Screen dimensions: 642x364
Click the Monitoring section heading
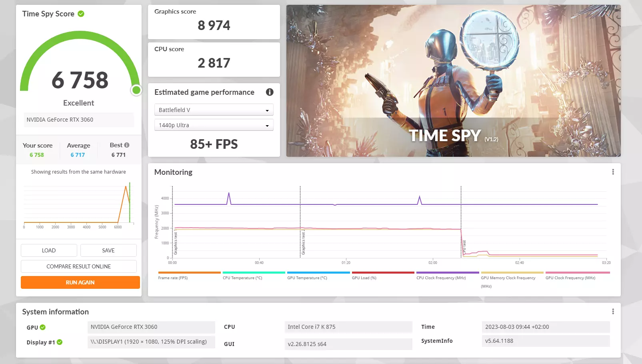coord(173,172)
